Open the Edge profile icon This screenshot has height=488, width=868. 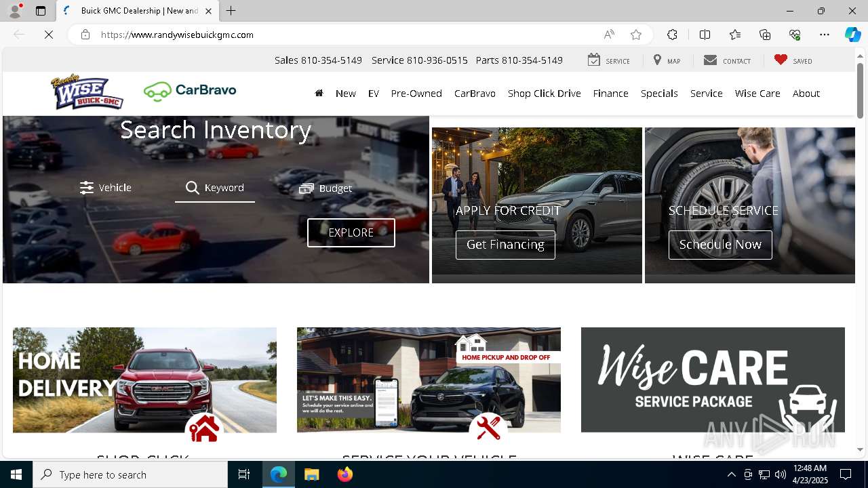tap(15, 11)
